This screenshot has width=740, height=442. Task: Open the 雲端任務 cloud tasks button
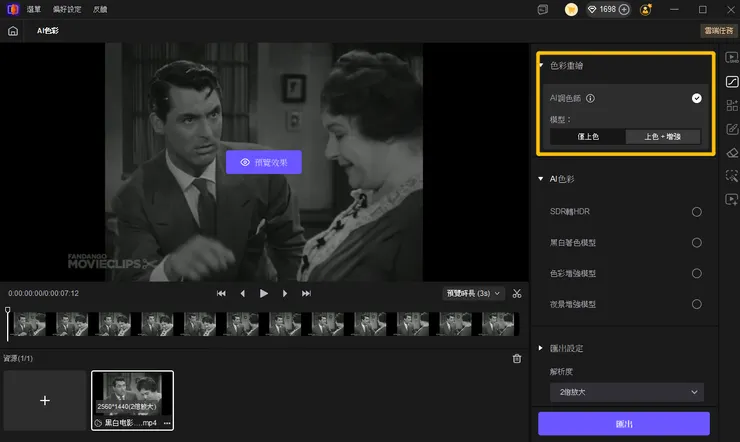coord(719,31)
